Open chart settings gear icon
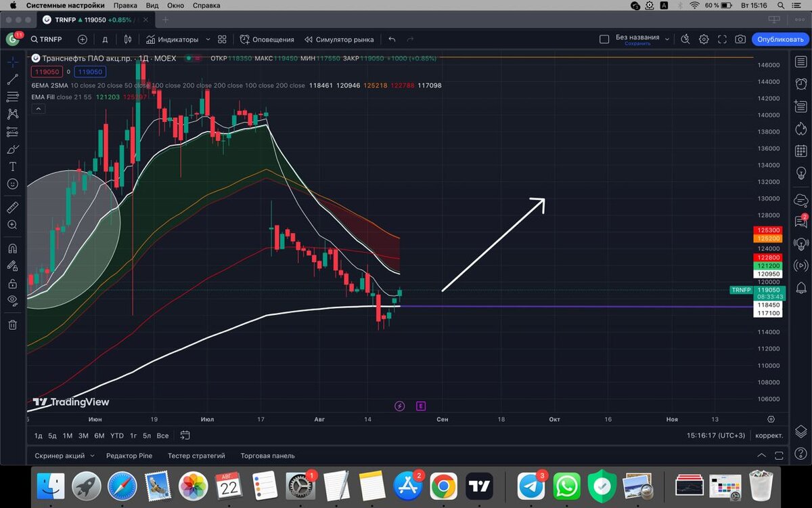 tap(704, 39)
